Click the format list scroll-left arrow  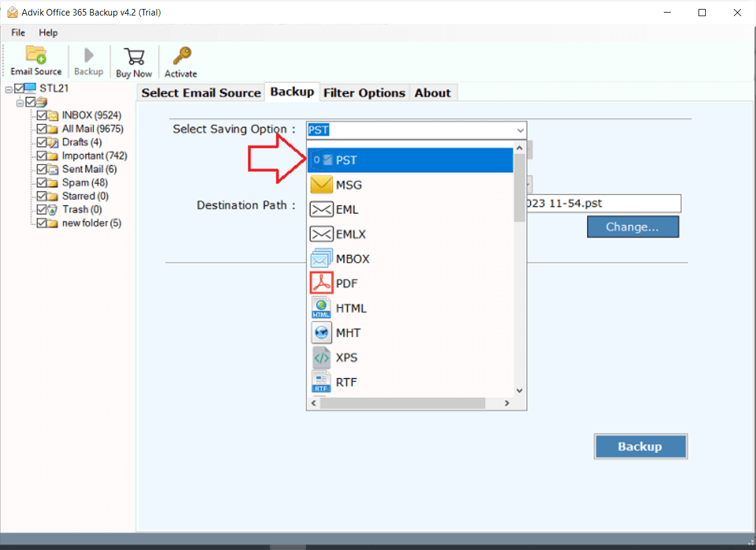point(314,403)
